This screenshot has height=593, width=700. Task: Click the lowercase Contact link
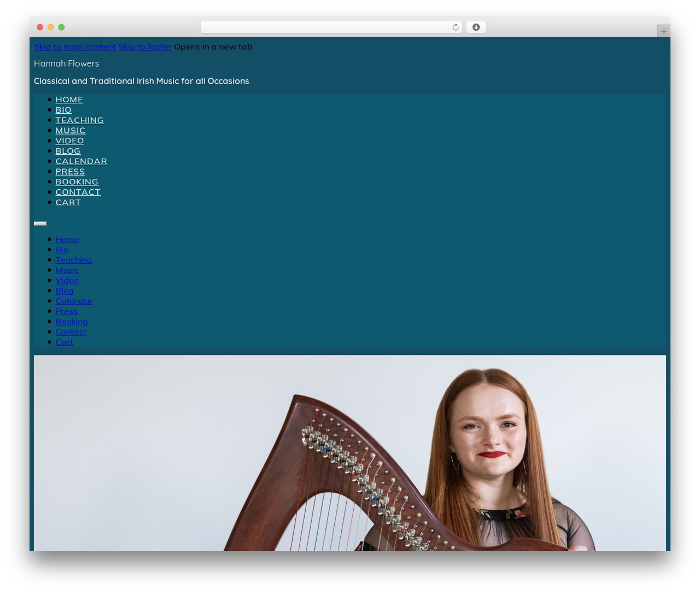[71, 332]
